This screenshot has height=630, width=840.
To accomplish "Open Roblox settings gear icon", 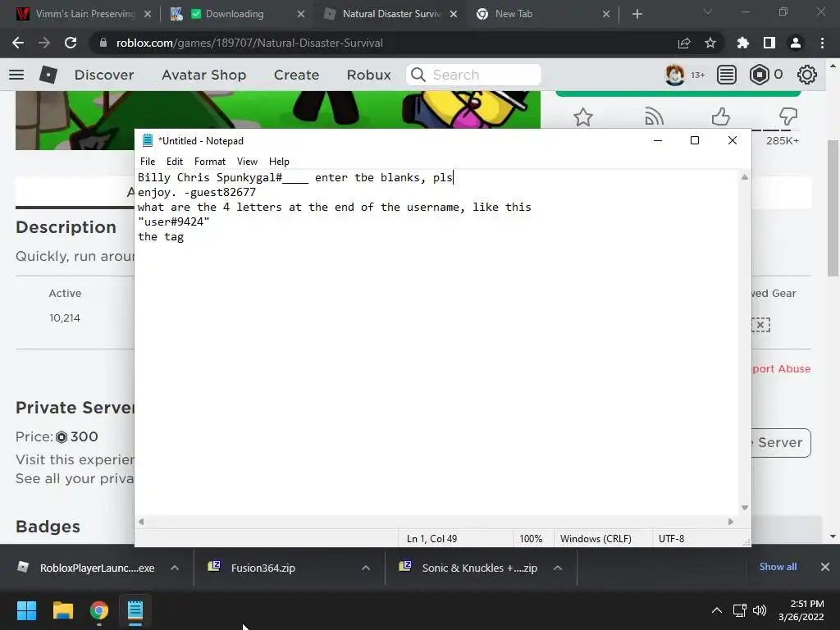I will click(x=807, y=75).
